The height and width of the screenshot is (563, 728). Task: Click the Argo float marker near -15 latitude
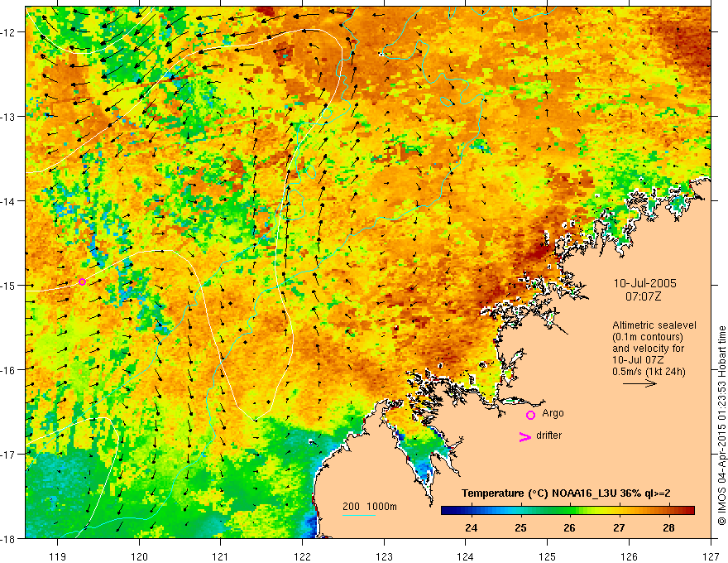point(82,281)
